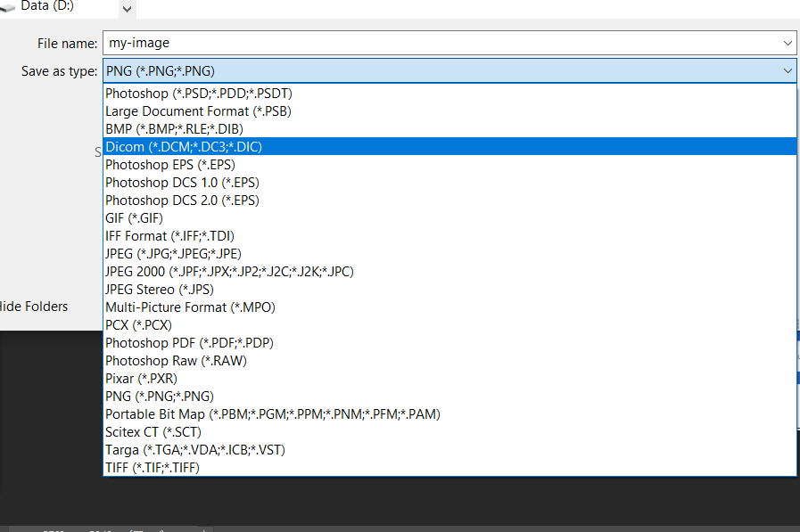Select the Targa format entry

point(196,449)
